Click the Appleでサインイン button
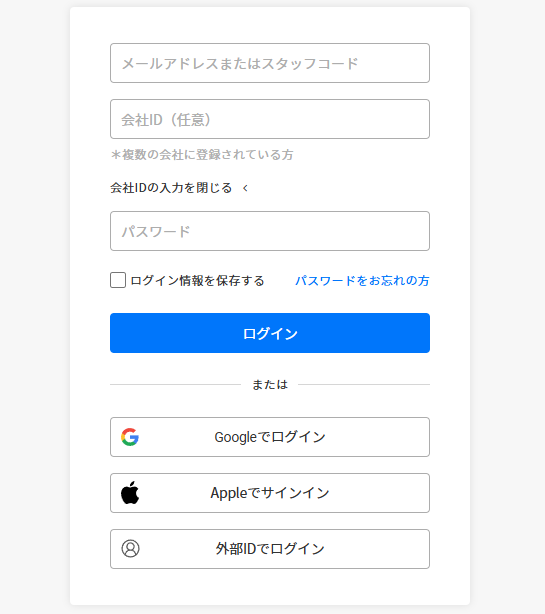The width and height of the screenshot is (545, 614). point(270,493)
